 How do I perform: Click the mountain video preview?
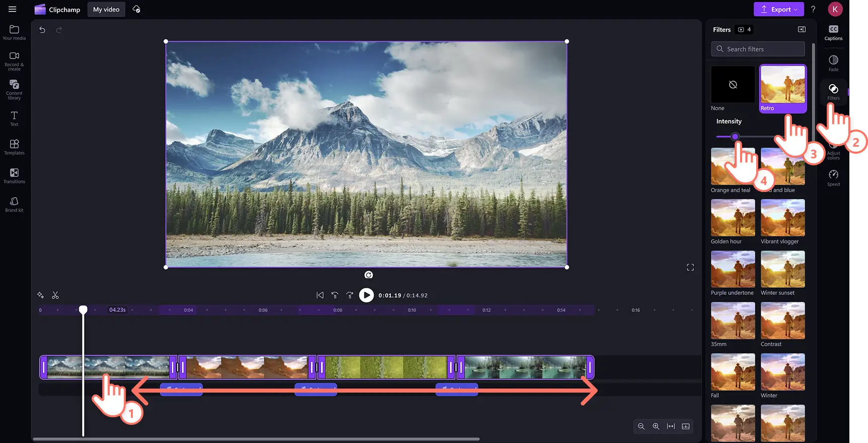pos(367,154)
